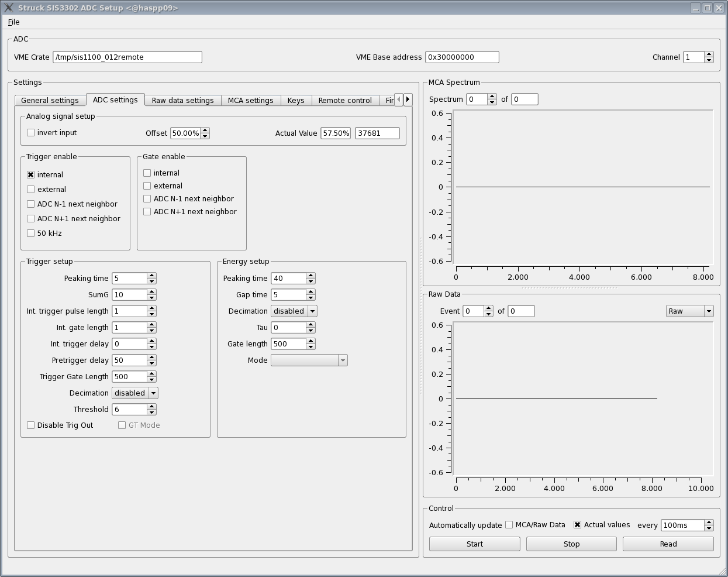Adjust Trigger Gate Length spinner
This screenshot has width=728, height=577.
pyautogui.click(x=151, y=377)
